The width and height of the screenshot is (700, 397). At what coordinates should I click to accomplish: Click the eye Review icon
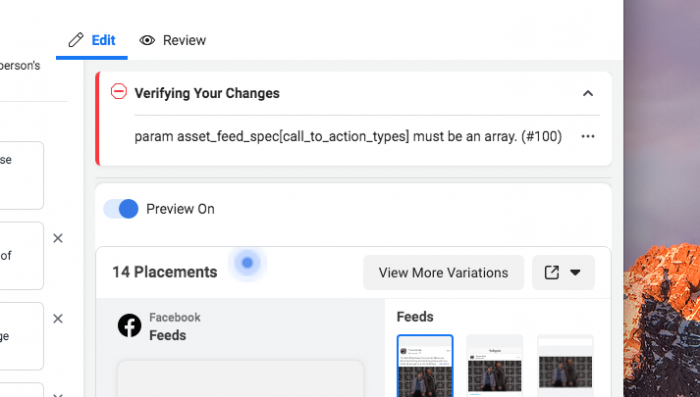(x=147, y=41)
